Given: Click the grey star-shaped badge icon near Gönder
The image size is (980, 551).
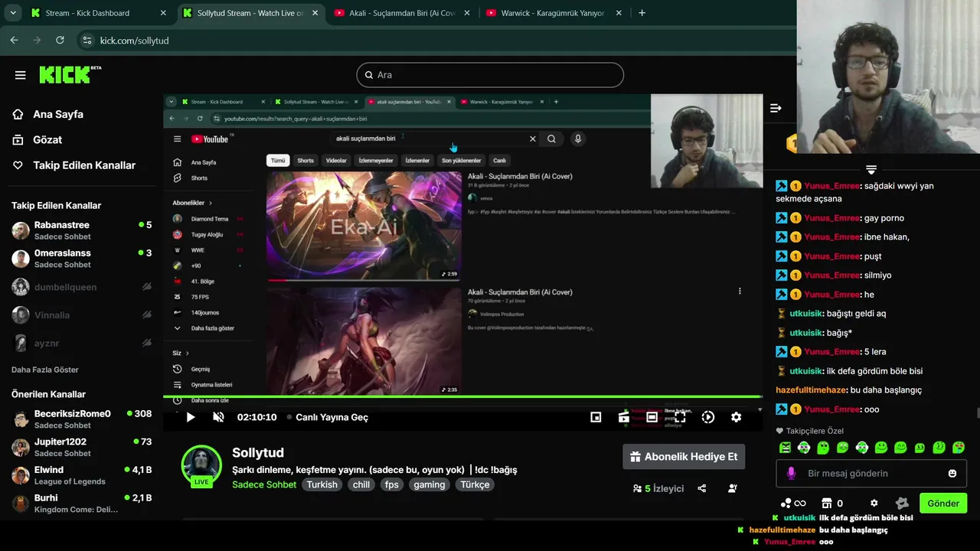Looking at the screenshot, I should 902,503.
